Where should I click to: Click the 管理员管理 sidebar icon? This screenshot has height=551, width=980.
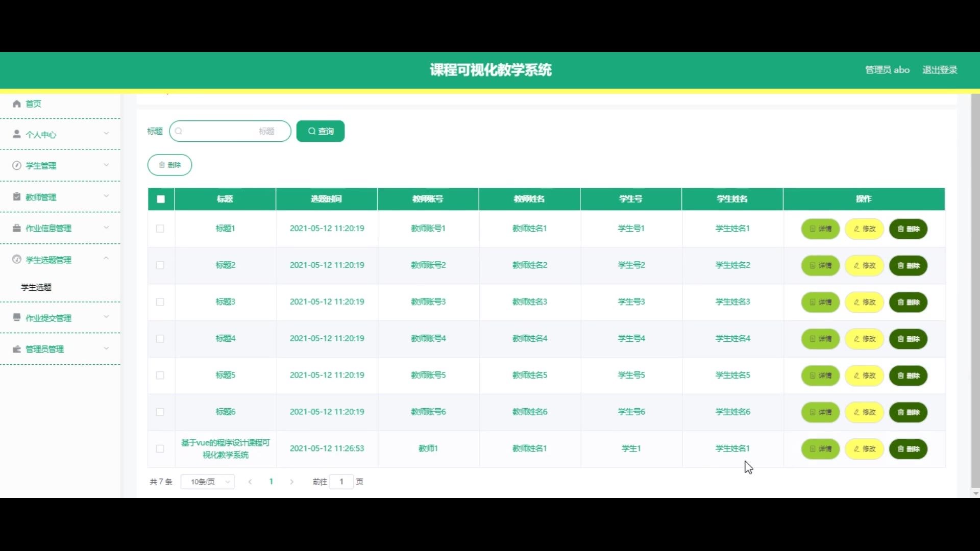[x=17, y=349]
